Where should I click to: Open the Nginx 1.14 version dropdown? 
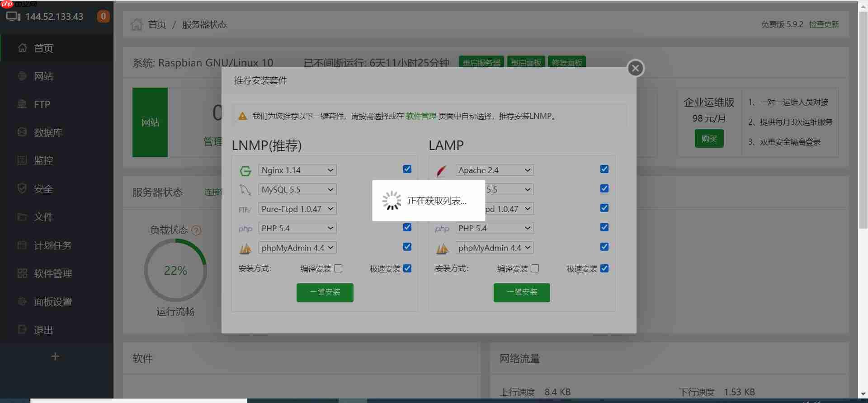coord(297,170)
